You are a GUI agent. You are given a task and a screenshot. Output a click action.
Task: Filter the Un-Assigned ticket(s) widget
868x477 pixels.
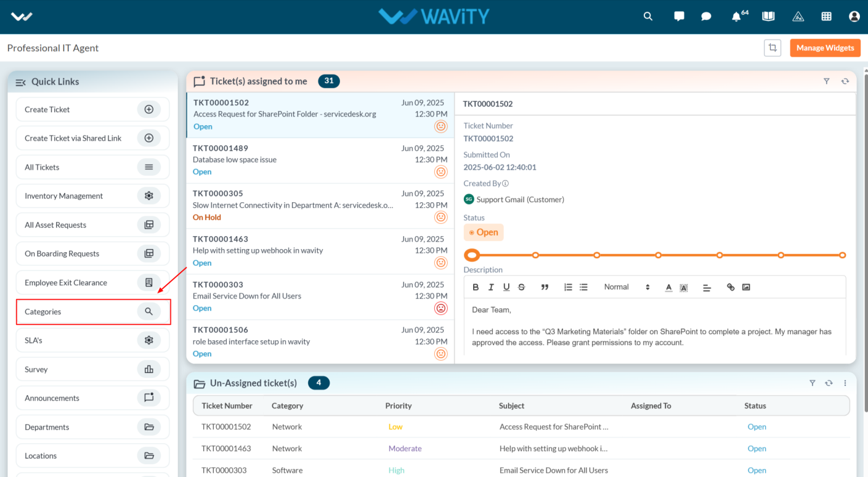[813, 383]
